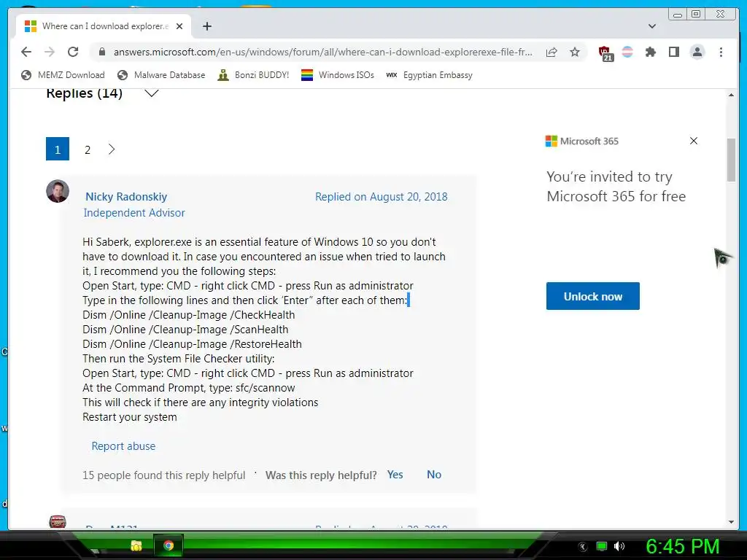
Task: Click text 'Dism /Online /Cleanup-Image /ScanHealth'
Action: point(185,330)
